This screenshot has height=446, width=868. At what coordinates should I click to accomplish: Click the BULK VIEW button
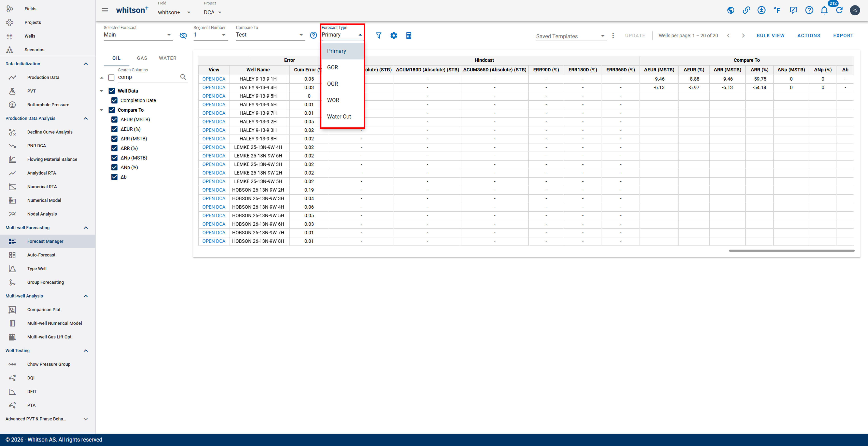770,35
